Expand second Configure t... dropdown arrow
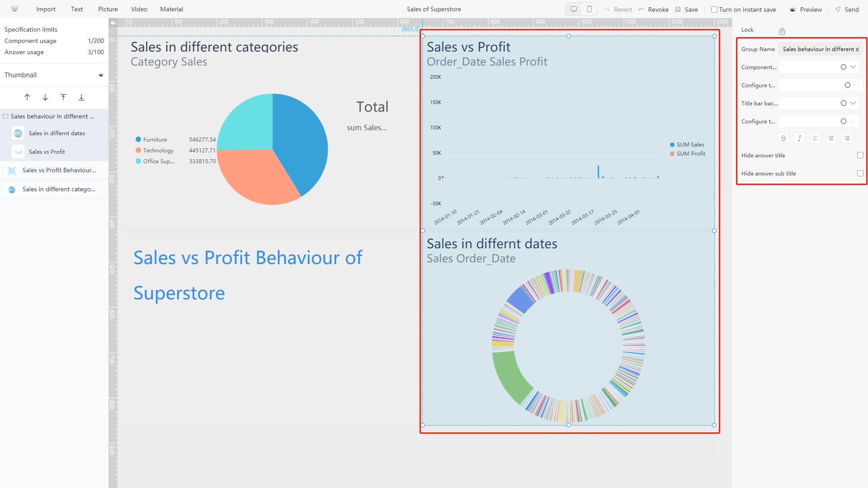This screenshot has height=488, width=868. (853, 121)
